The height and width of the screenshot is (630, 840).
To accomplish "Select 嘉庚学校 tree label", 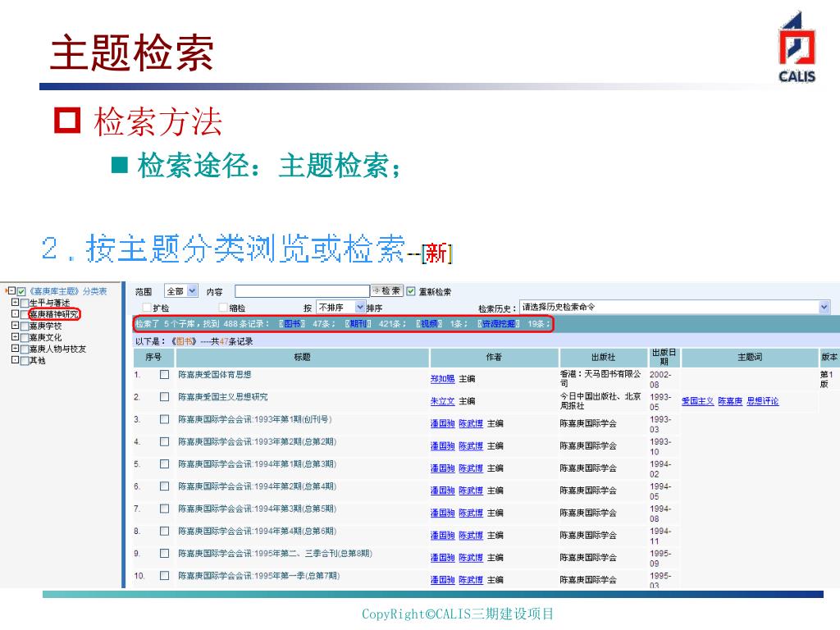I will pyautogui.click(x=46, y=326).
